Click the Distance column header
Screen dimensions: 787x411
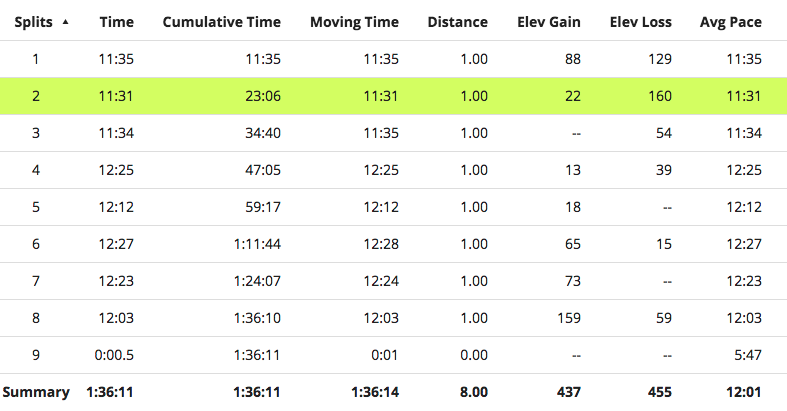point(457,22)
